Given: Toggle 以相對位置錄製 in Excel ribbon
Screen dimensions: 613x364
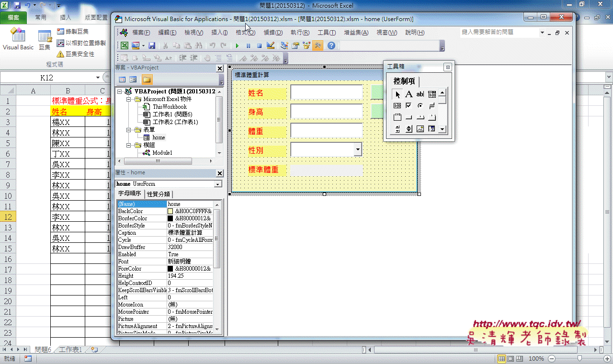Looking at the screenshot, I should tap(81, 43).
